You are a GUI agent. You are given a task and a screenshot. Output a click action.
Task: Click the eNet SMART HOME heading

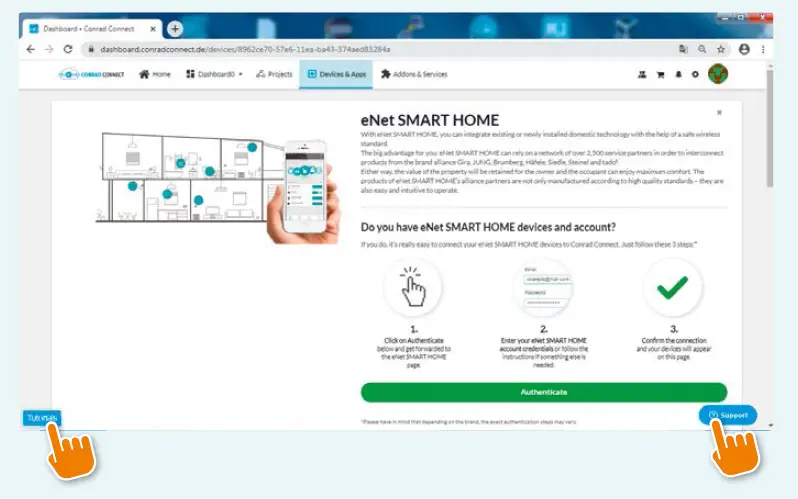(x=430, y=120)
